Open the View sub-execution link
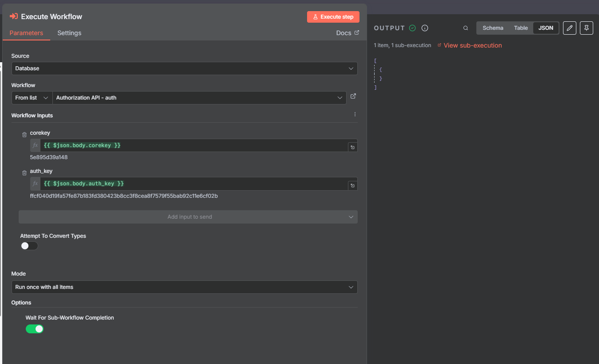Viewport: 599px width, 364px height. tap(472, 45)
